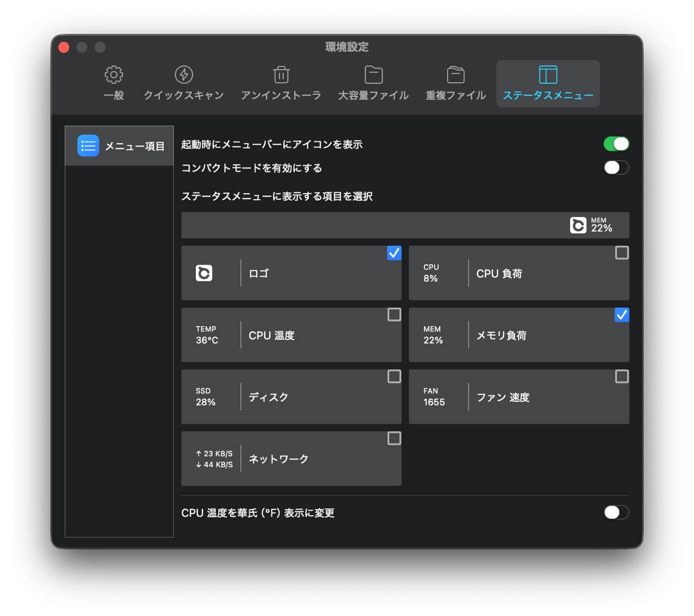694x616 pixels.
Task: Turn on コンパクトモード
Action: click(x=616, y=168)
